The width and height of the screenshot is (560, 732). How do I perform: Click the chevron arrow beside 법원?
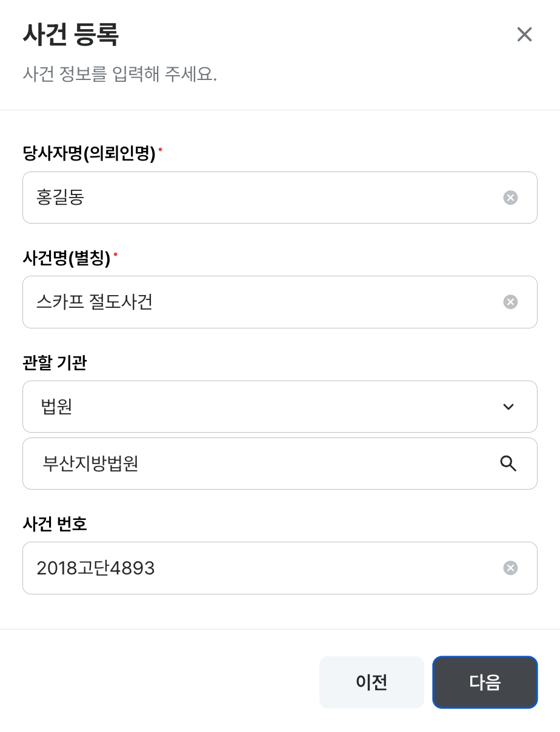pyautogui.click(x=508, y=407)
